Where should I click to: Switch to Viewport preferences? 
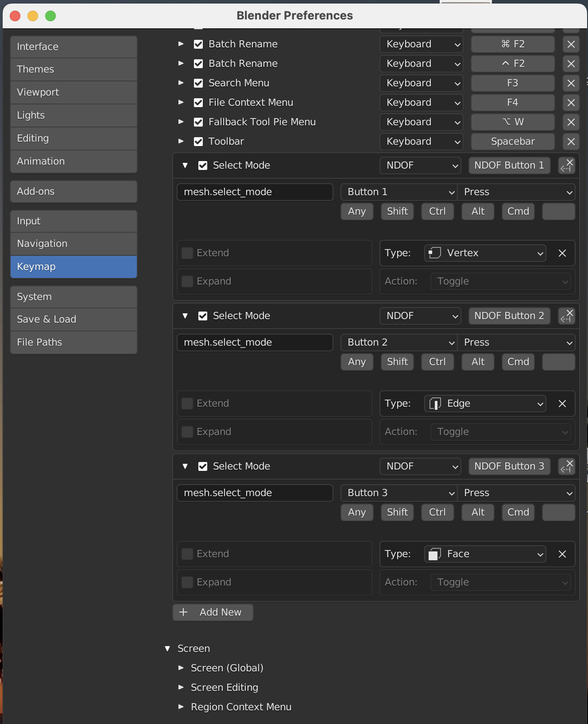click(73, 92)
